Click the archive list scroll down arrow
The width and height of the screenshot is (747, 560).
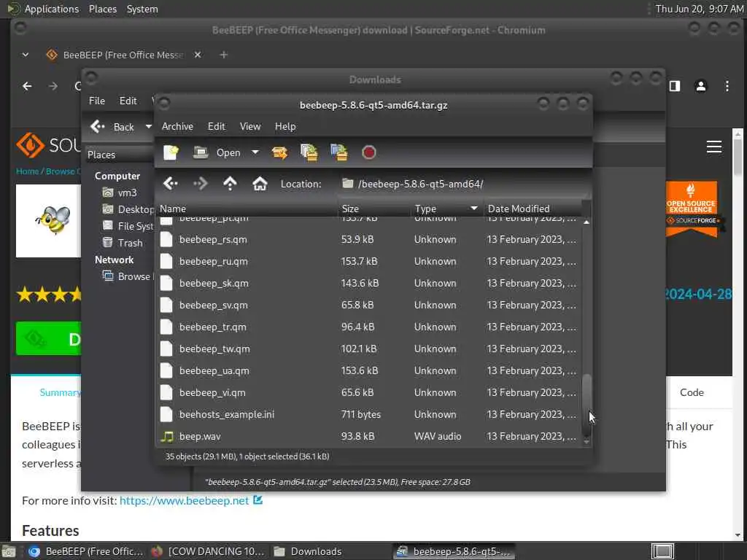click(x=587, y=442)
